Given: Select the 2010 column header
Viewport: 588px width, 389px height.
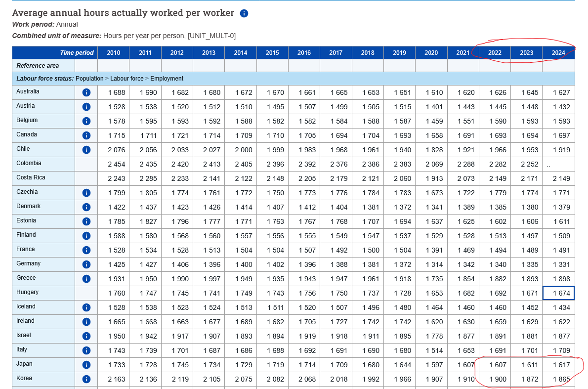Looking at the screenshot, I should tap(113, 52).
